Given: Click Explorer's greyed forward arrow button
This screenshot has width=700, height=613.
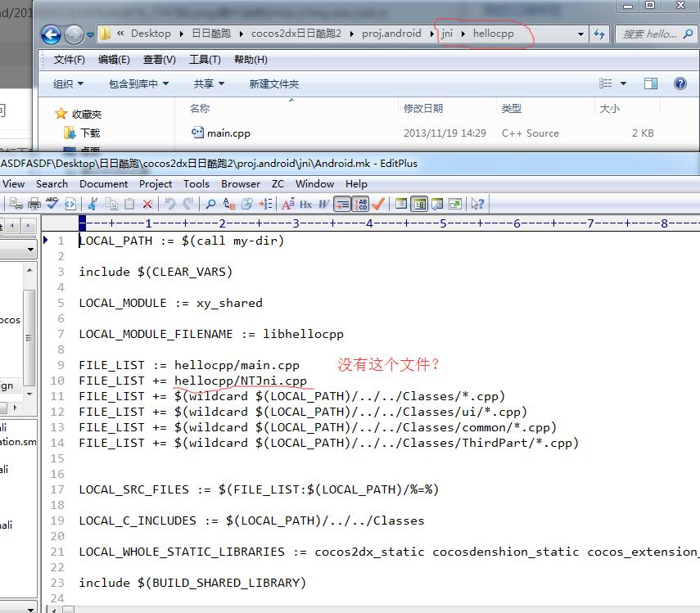Looking at the screenshot, I should [74, 34].
